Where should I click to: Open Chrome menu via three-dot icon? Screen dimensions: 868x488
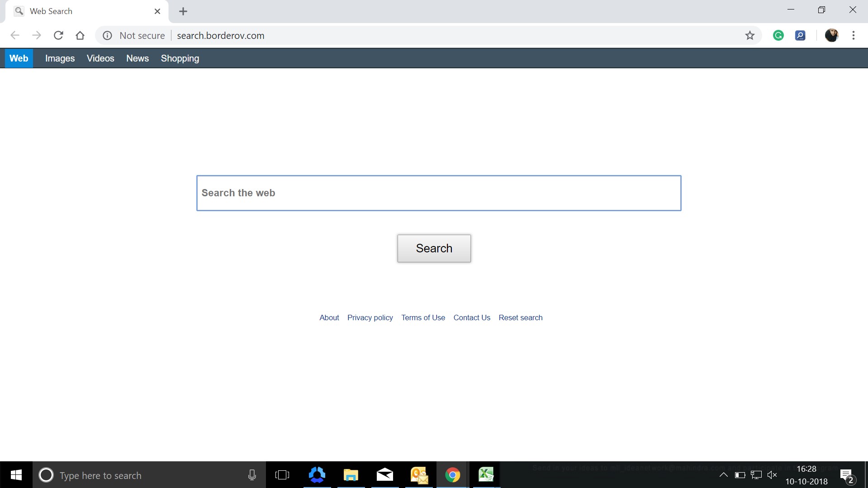(854, 35)
